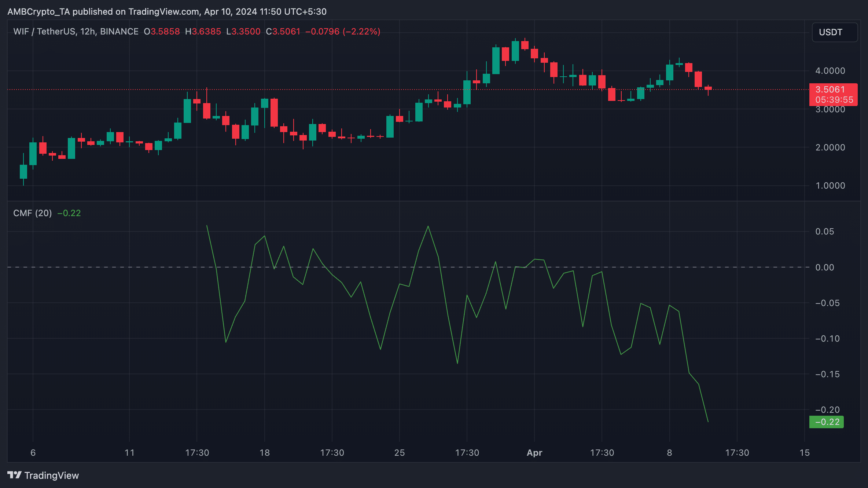Image resolution: width=868 pixels, height=488 pixels.
Task: Click the TradingView logo
Action: [15, 475]
